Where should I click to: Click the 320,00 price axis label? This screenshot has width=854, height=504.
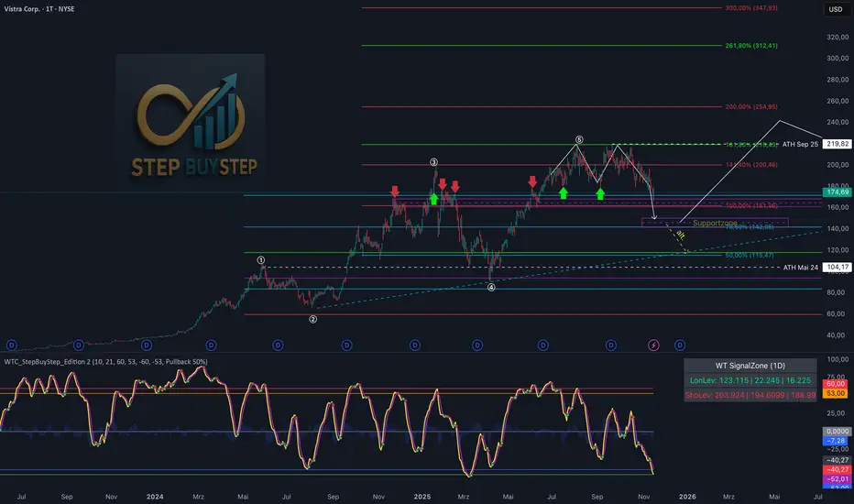[838, 37]
